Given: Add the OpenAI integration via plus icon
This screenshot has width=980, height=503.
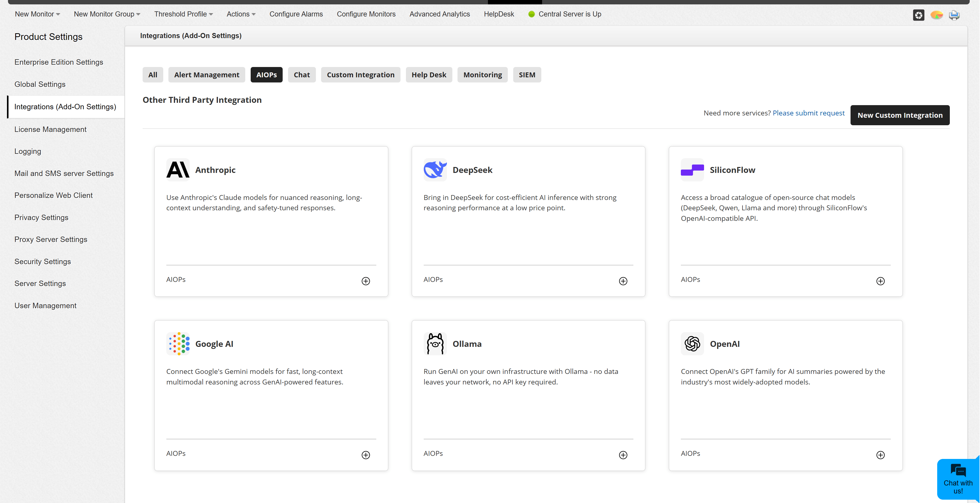Looking at the screenshot, I should coord(880,455).
